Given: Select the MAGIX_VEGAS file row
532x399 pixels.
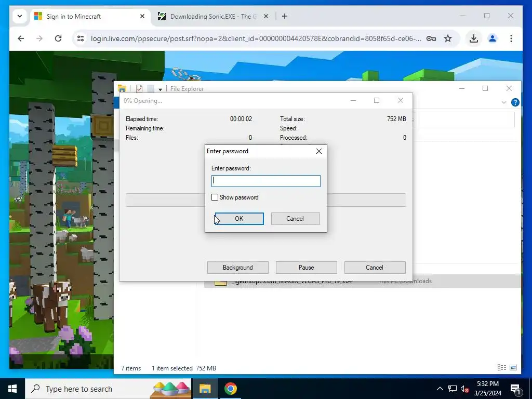Looking at the screenshot, I should click(362, 281).
